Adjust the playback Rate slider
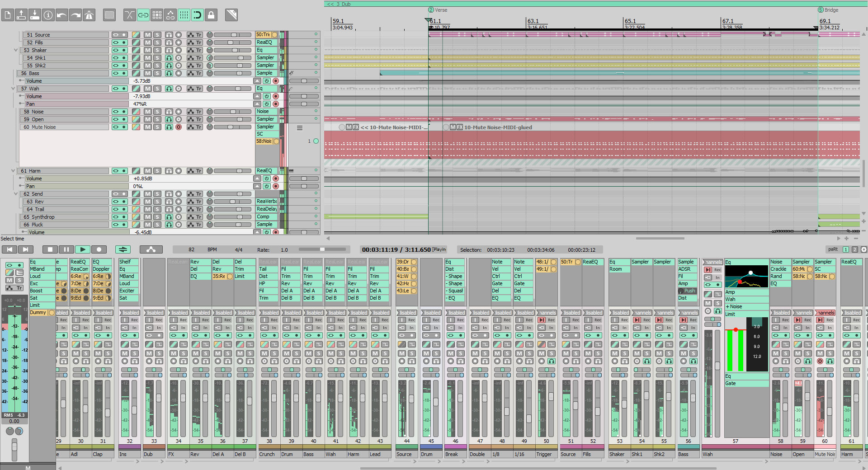The height and width of the screenshot is (470, 868). coord(322,249)
